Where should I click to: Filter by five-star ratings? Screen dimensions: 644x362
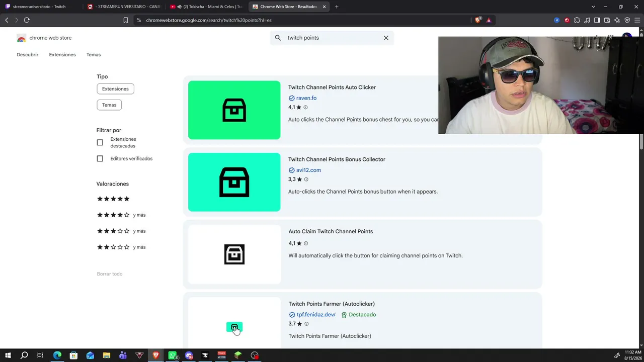click(x=113, y=199)
